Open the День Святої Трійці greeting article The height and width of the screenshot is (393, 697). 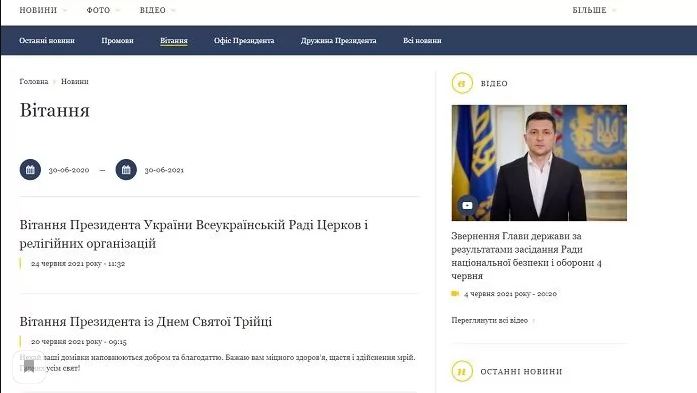(146, 321)
